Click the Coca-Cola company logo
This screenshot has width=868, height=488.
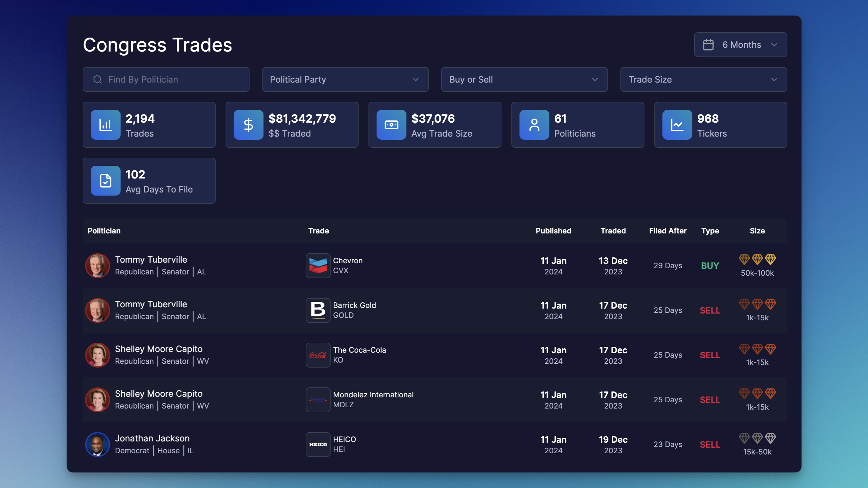(318, 355)
